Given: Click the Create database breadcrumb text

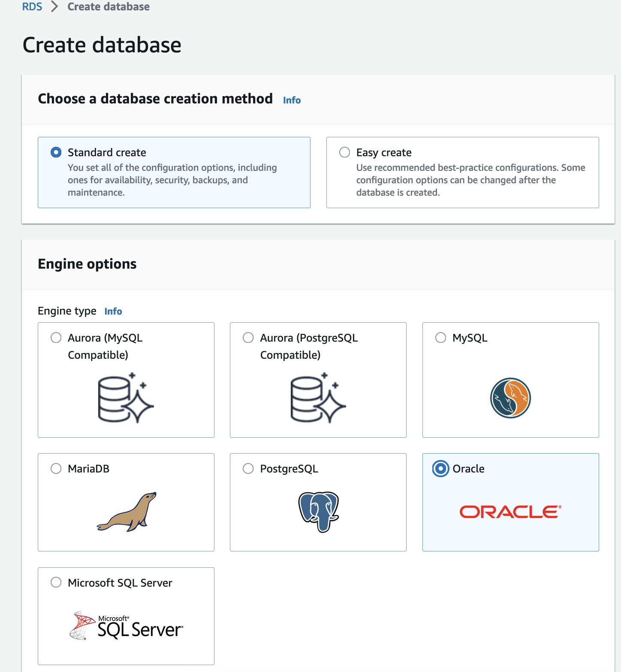Looking at the screenshot, I should click(x=109, y=7).
